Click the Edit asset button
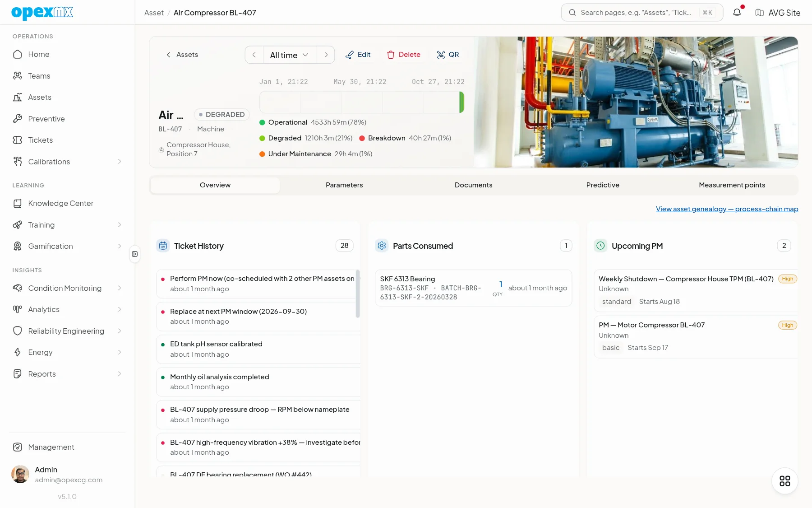 [x=358, y=55]
